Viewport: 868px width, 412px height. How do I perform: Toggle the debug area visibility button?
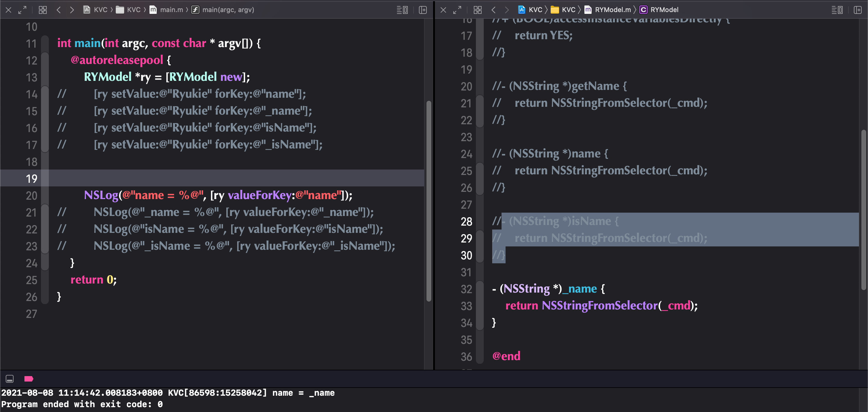coord(10,379)
